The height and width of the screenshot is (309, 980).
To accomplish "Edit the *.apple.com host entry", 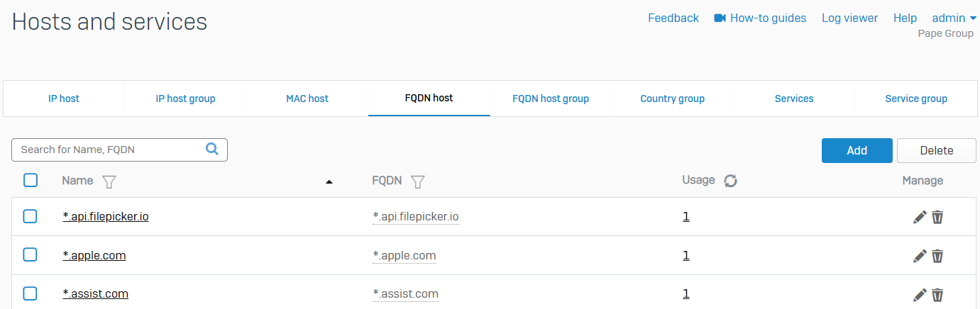I will (x=920, y=256).
